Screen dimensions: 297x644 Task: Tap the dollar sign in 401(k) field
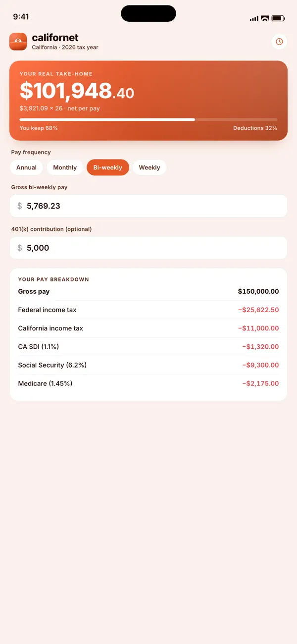(20, 248)
